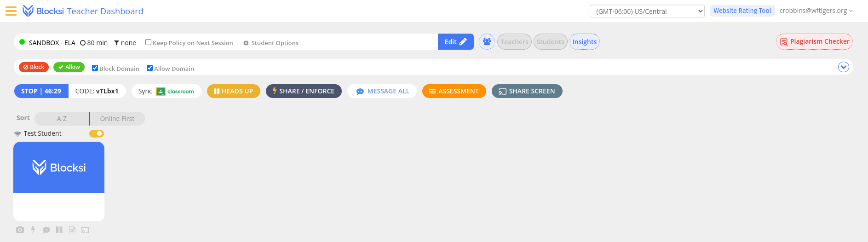The height and width of the screenshot is (242, 868).
Task: Click the HEADS UP button
Action: click(x=234, y=91)
